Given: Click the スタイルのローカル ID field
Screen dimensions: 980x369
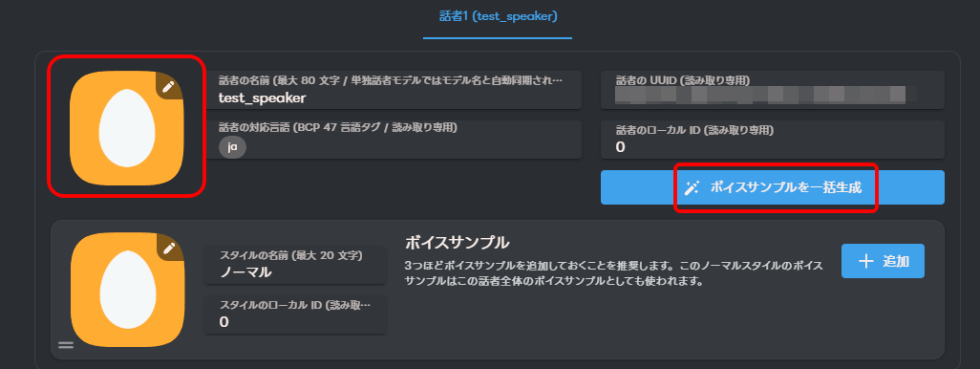Looking at the screenshot, I should click(x=295, y=315).
